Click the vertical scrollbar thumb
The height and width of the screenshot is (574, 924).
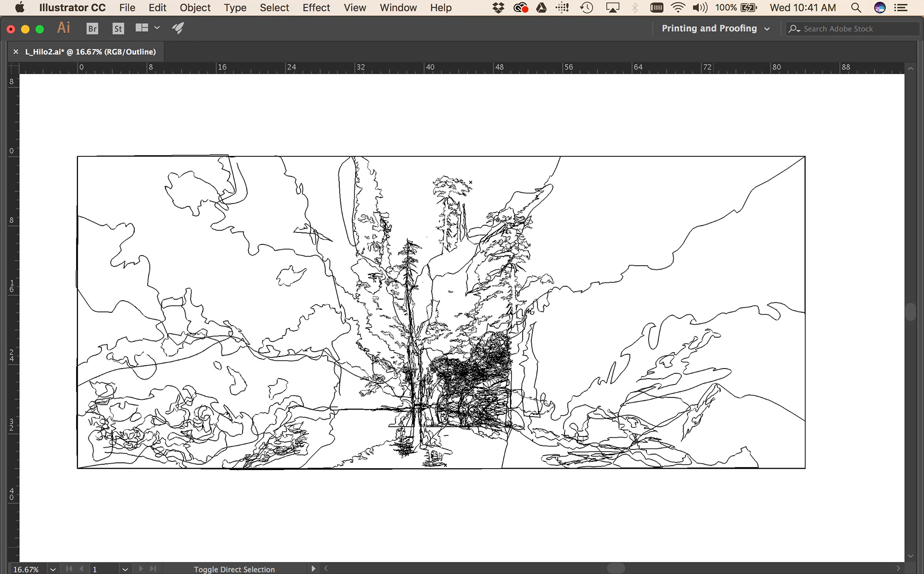(x=910, y=312)
